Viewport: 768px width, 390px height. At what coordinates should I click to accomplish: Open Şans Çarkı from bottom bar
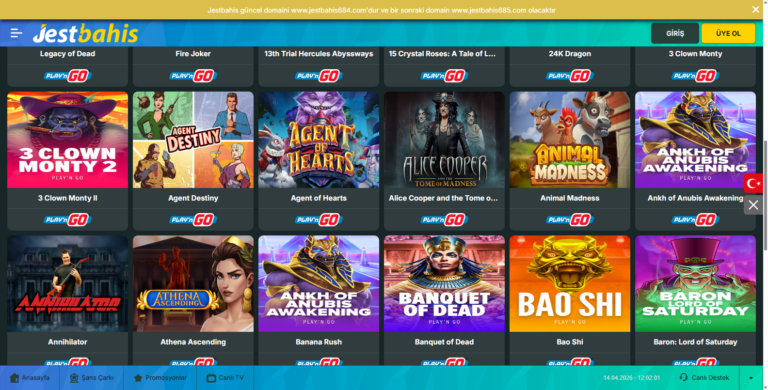[92, 378]
